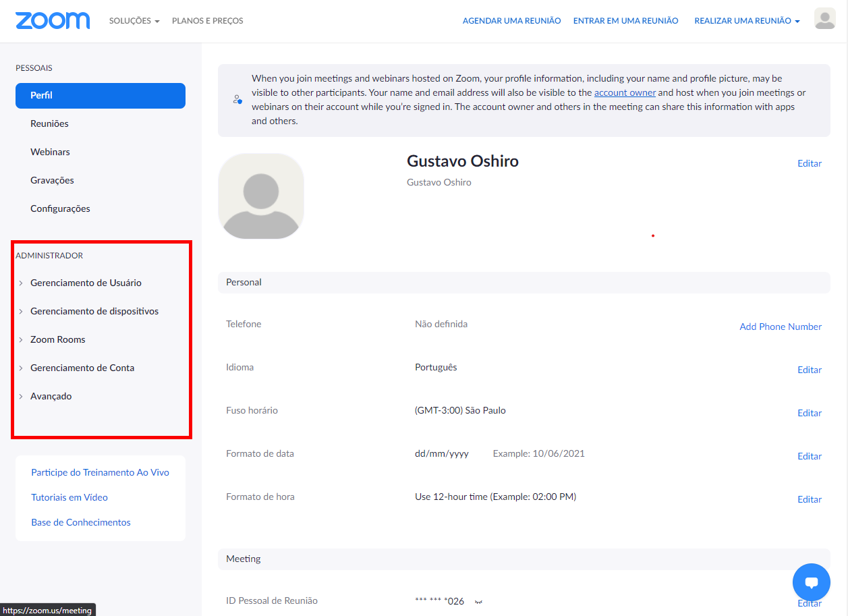Image resolution: width=848 pixels, height=616 pixels.
Task: Edit the Formato de hora setting
Action: click(x=810, y=499)
